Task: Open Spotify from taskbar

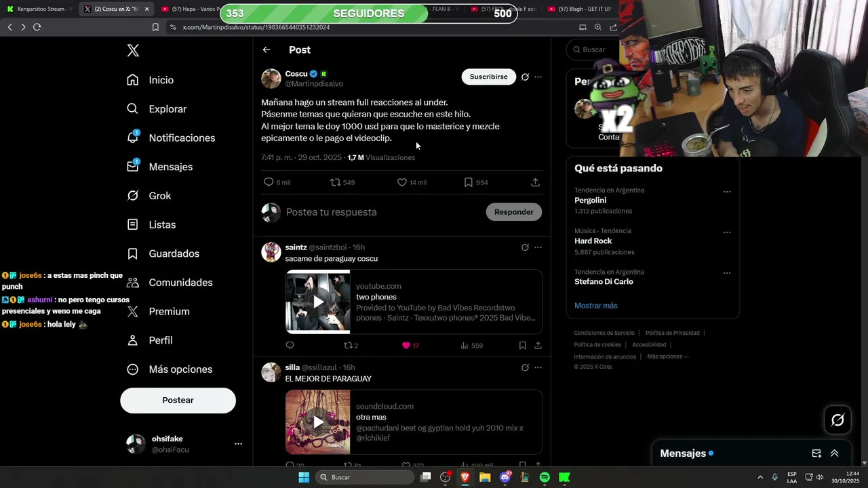Action: [x=545, y=477]
